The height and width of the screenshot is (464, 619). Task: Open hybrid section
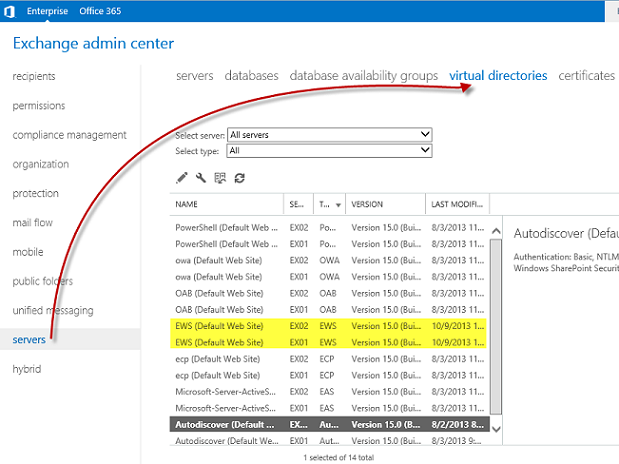click(27, 369)
